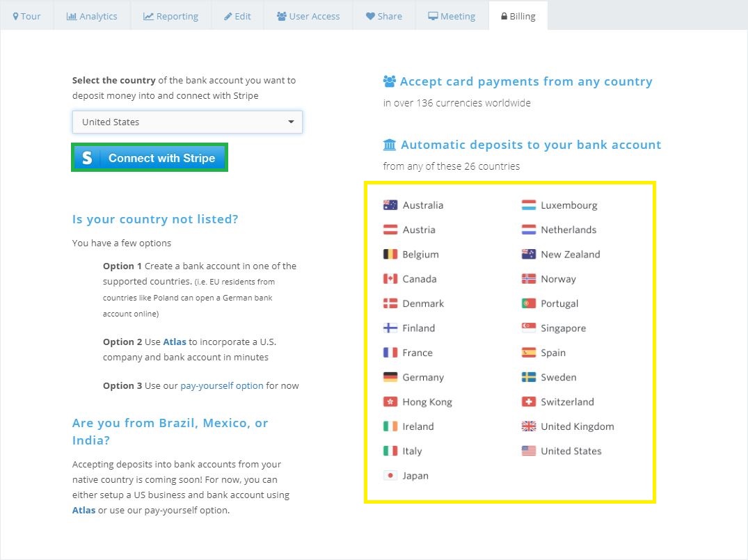The width and height of the screenshot is (748, 560).
Task: Open the Tour tab
Action: tap(26, 16)
